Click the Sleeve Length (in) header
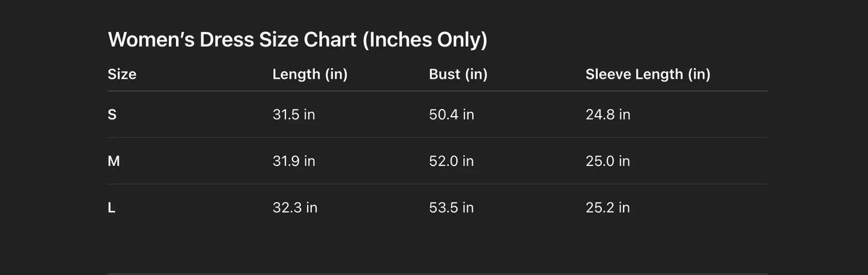The width and height of the screenshot is (868, 275). click(648, 74)
